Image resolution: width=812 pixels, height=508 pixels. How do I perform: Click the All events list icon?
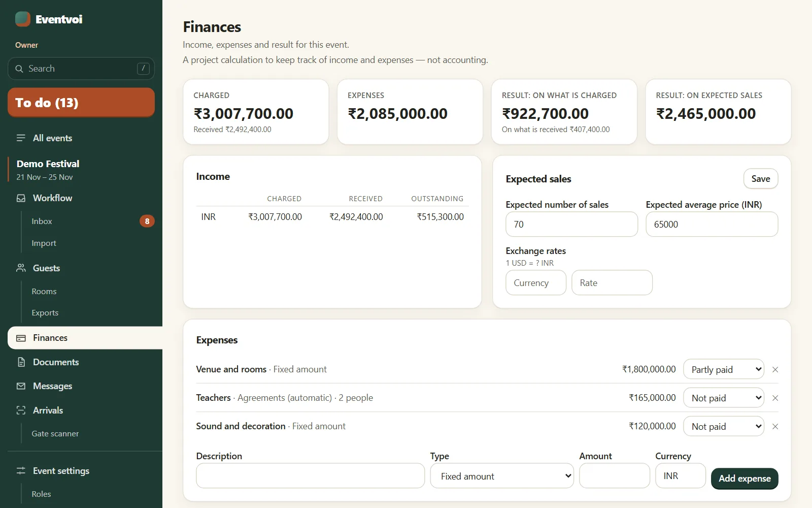pyautogui.click(x=21, y=138)
